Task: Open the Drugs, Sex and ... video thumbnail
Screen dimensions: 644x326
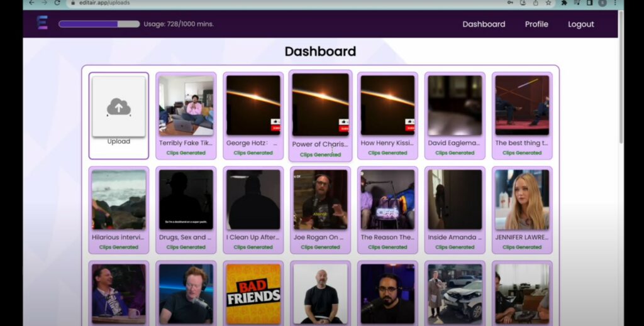Action: click(186, 200)
